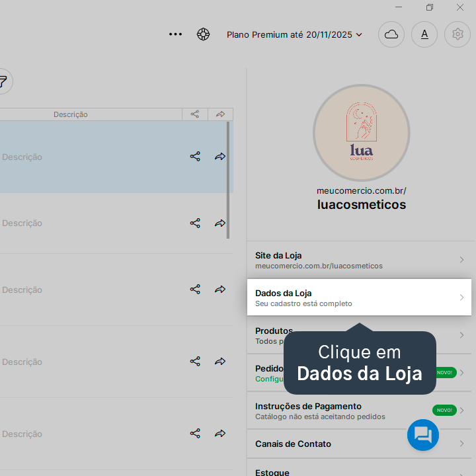Open the Produtos menu item
The width and height of the screenshot is (476, 476).
(359, 335)
